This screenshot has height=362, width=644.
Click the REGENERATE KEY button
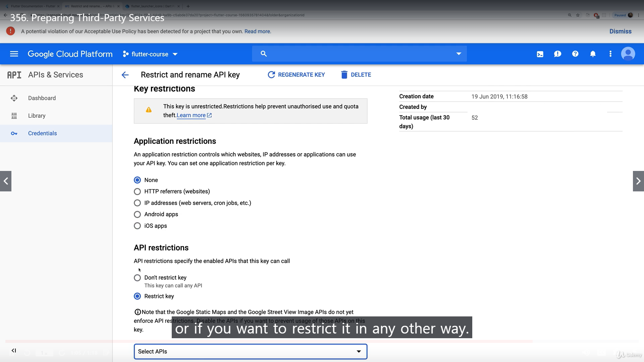coord(296,75)
